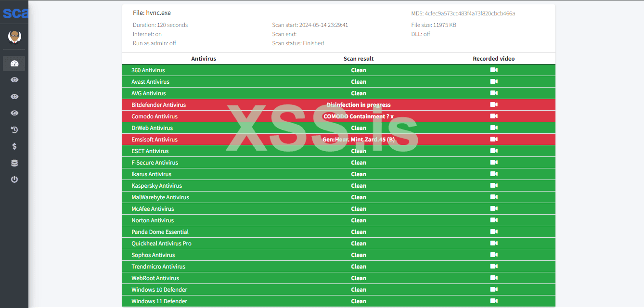Click the Clean result for Kaspersky Antivirus
The image size is (644, 308).
[359, 186]
